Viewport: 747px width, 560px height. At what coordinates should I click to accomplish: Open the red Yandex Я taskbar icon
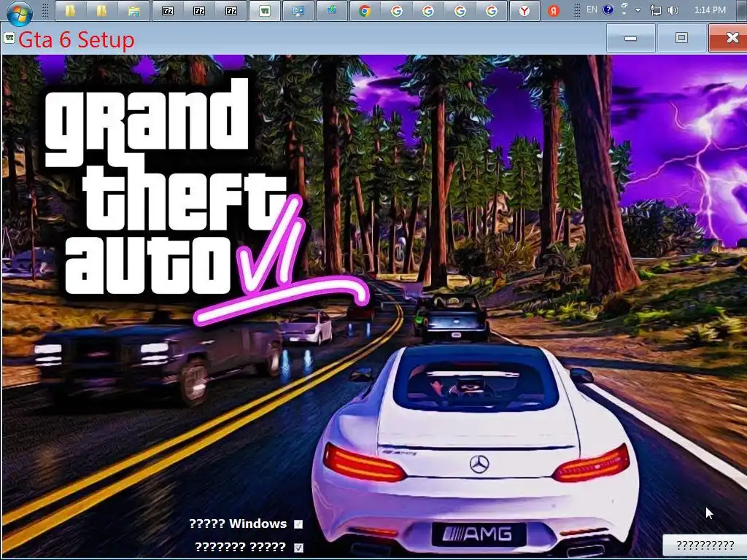[554, 11]
